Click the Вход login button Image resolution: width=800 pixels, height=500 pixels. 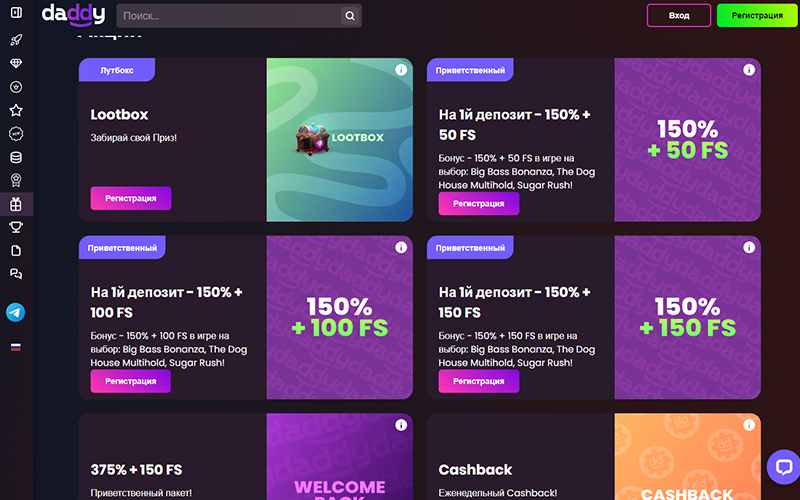[679, 15]
